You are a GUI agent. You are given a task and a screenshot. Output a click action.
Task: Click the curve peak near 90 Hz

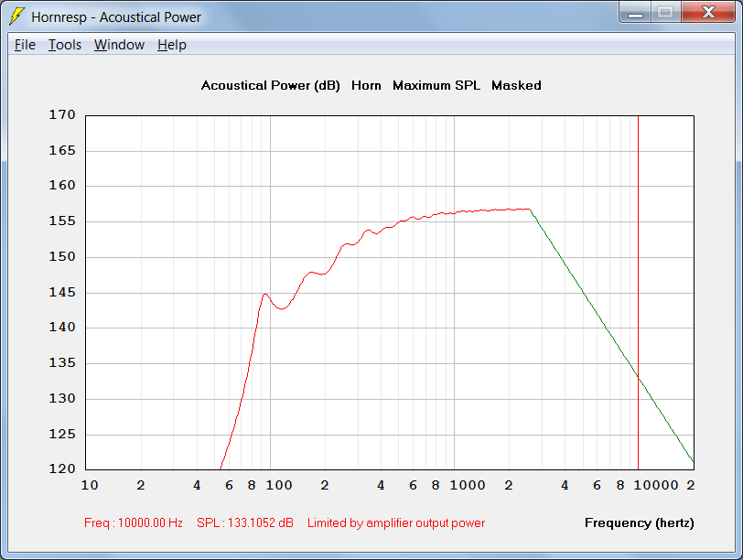tap(264, 295)
